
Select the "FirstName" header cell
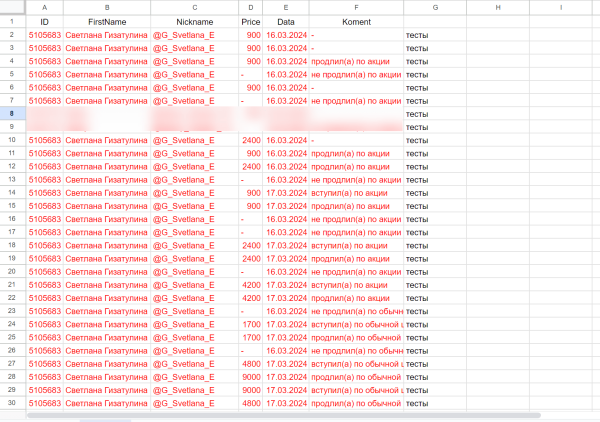tap(107, 21)
